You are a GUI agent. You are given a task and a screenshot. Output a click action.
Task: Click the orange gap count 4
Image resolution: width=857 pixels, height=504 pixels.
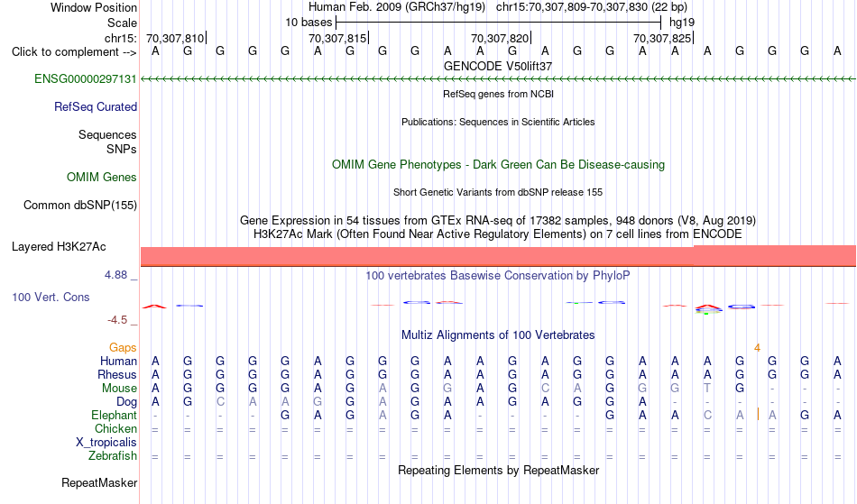point(757,348)
